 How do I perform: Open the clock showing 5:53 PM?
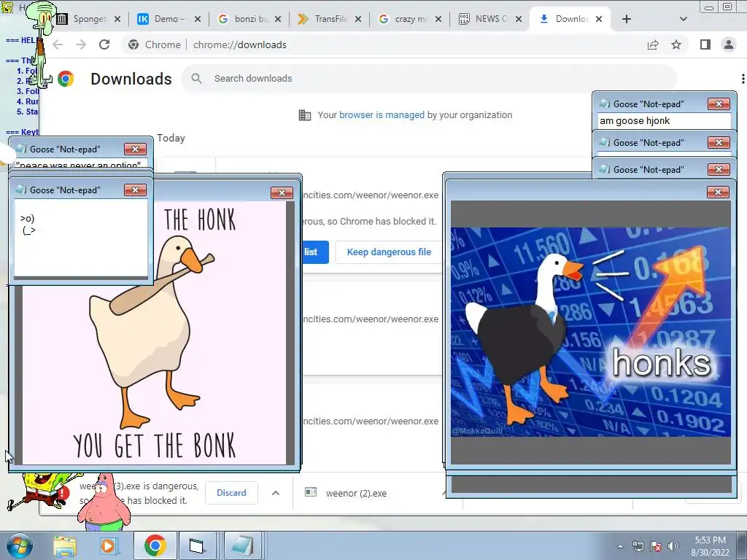[x=710, y=546]
